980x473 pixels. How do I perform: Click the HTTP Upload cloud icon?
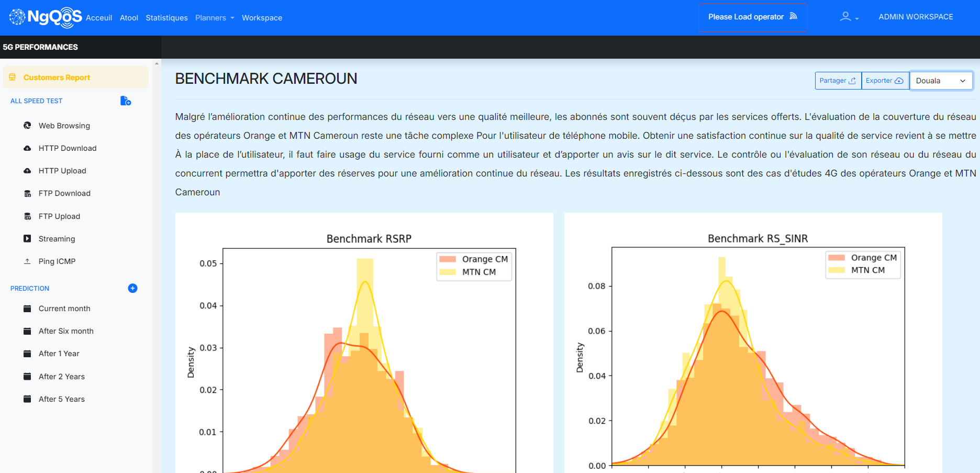pyautogui.click(x=27, y=171)
